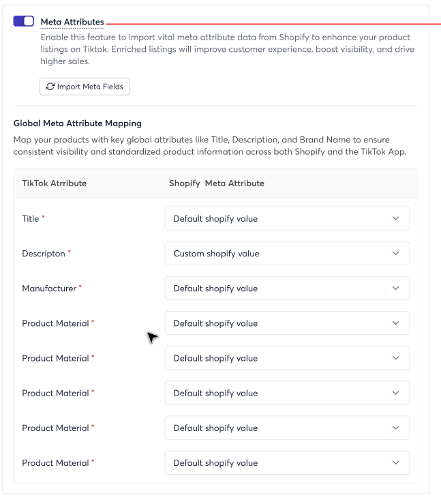Click the Import Meta Fields button
This screenshot has width=441, height=504.
[x=85, y=87]
